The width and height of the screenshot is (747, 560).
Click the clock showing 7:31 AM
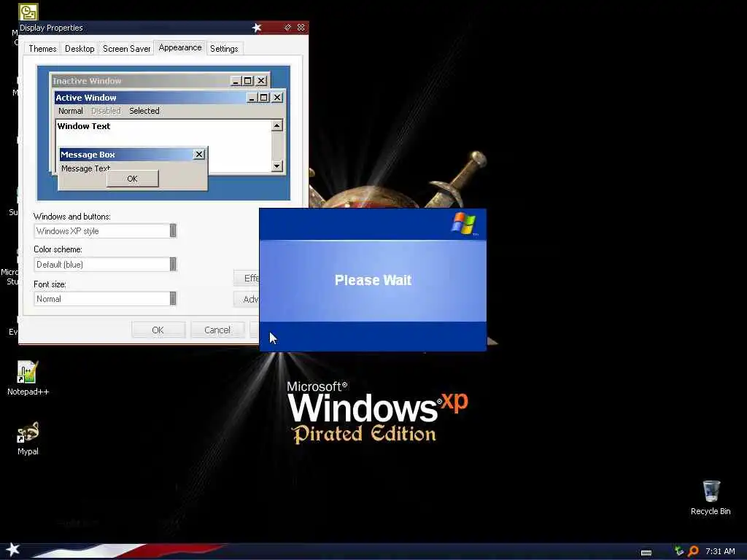720,551
